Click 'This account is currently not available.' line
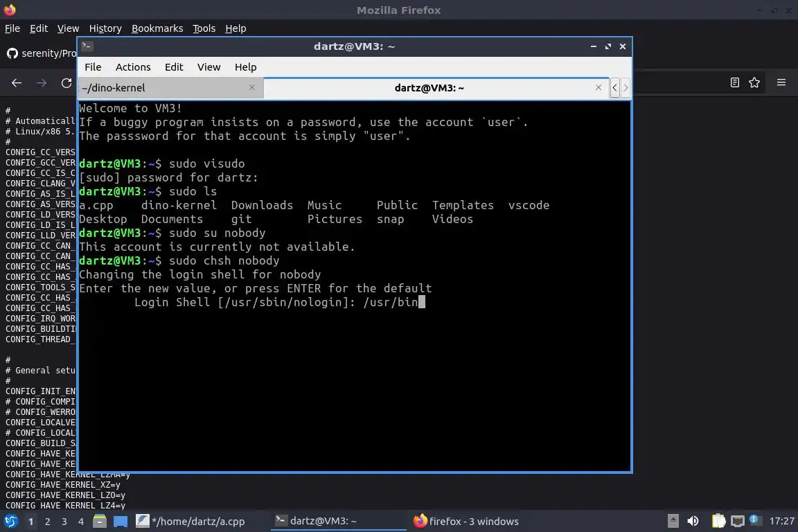 [x=217, y=247]
